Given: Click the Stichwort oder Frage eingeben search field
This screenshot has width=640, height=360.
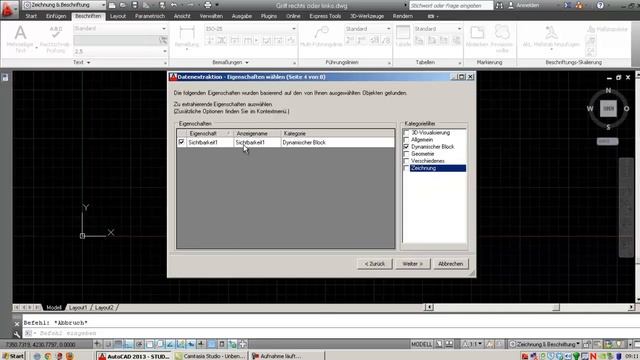Looking at the screenshot, I should tap(451, 5).
